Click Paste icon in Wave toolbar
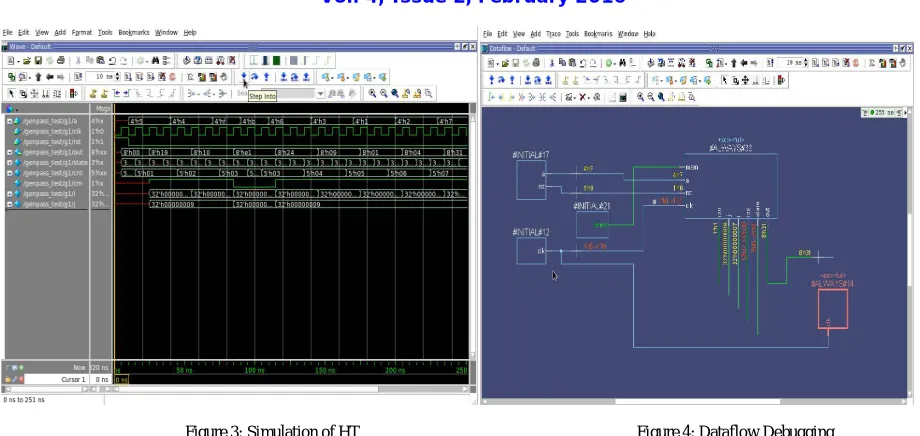The width and height of the screenshot is (920, 436). click(100, 60)
